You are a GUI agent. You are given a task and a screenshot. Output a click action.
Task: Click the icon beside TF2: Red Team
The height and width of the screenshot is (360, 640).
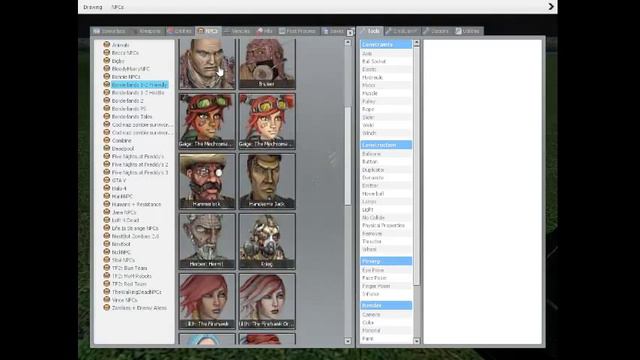click(x=107, y=283)
